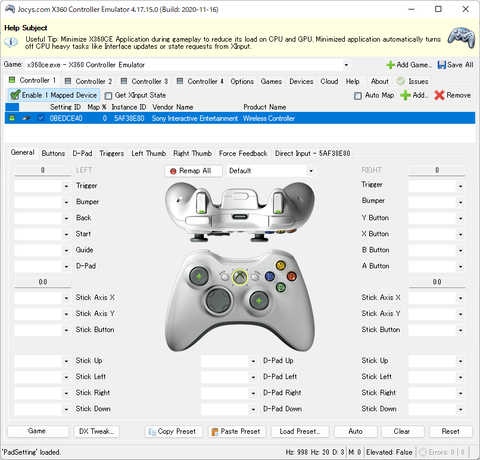Screen dimensions: 480x460
Task: Expand the Start button mapping dropdown
Action: 66,234
